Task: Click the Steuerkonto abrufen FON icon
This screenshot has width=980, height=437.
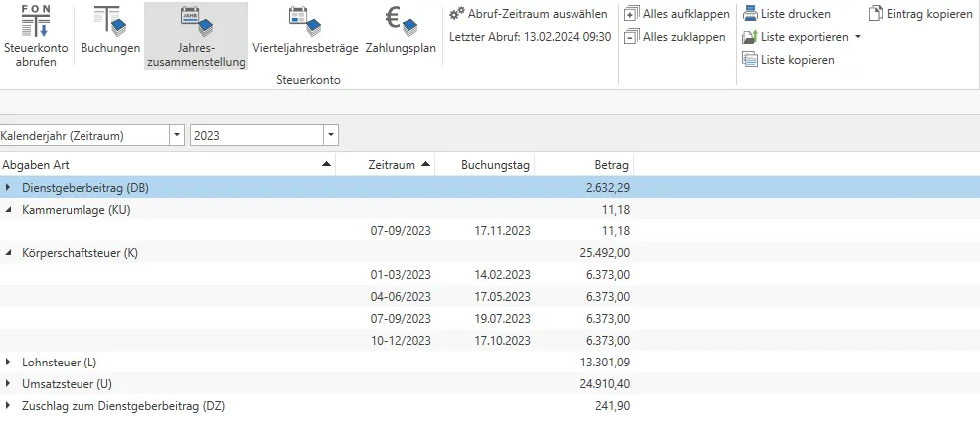Action: 36,21
